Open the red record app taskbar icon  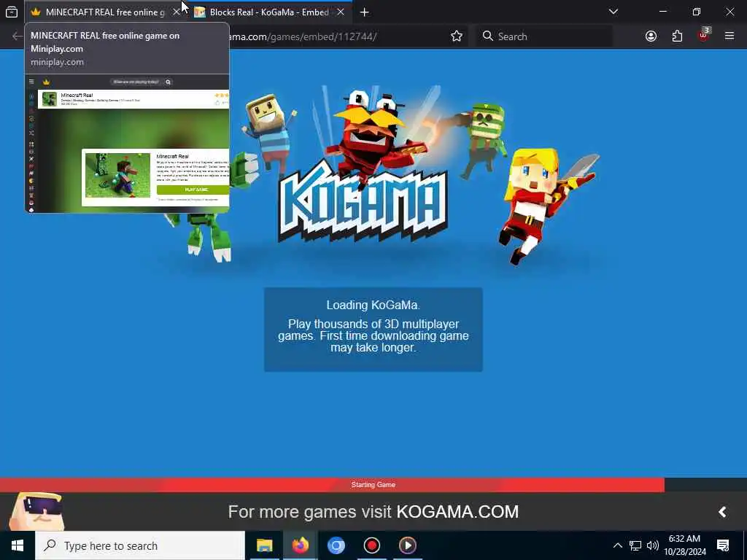tap(371, 545)
